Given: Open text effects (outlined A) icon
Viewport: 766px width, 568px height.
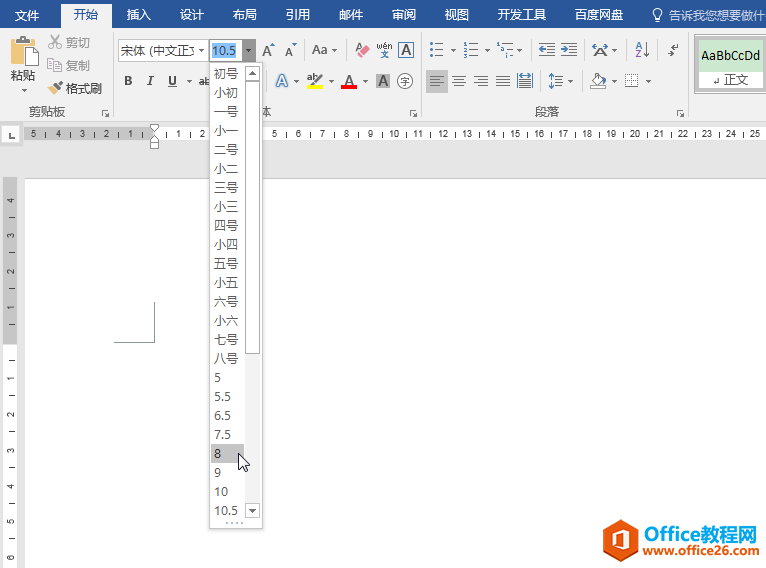Looking at the screenshot, I should click(282, 81).
